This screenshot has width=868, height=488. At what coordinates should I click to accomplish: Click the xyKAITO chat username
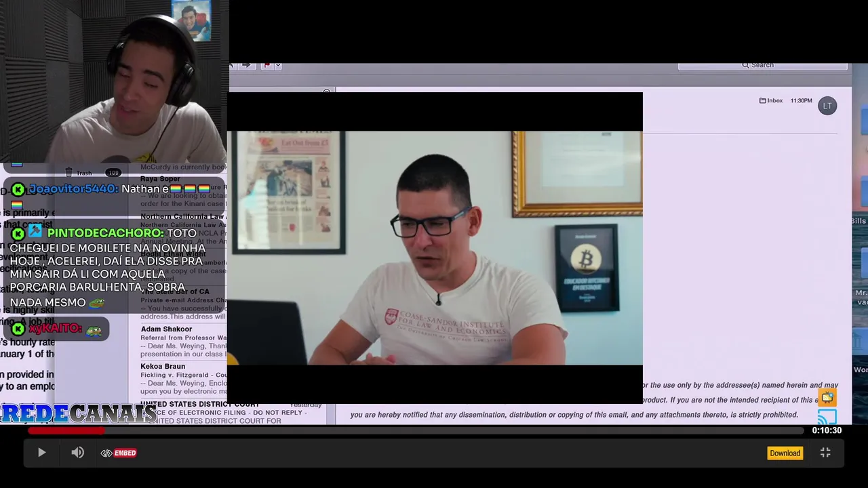pos(55,329)
